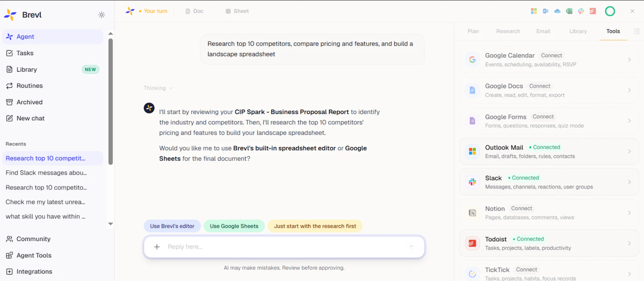Viewport: 644px width, 281px height.
Task: Click the green circle status indicator
Action: (610, 11)
